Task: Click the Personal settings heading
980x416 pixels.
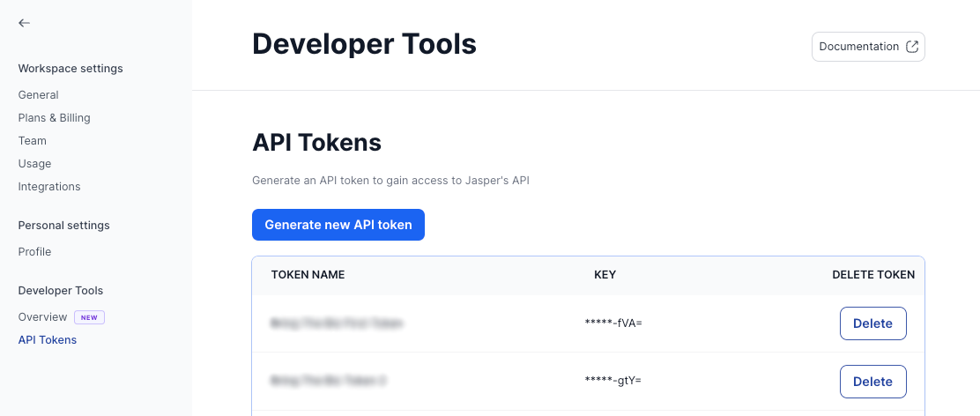Action: click(63, 225)
